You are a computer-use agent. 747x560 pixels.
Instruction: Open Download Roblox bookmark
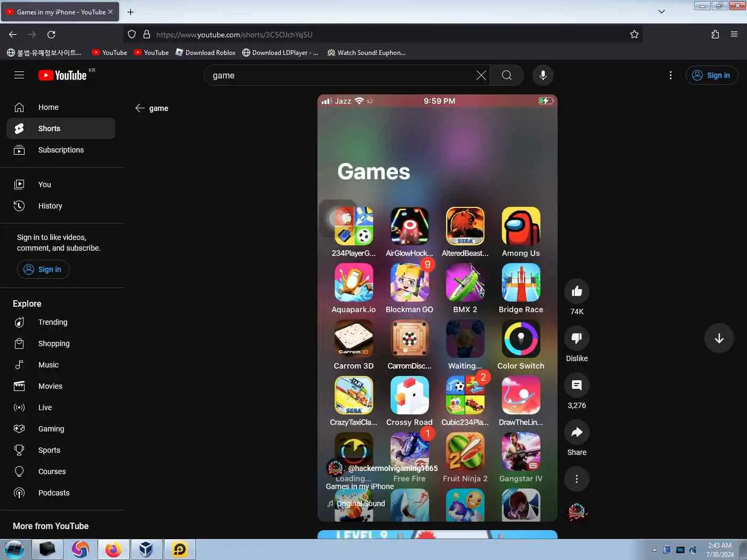pos(205,53)
